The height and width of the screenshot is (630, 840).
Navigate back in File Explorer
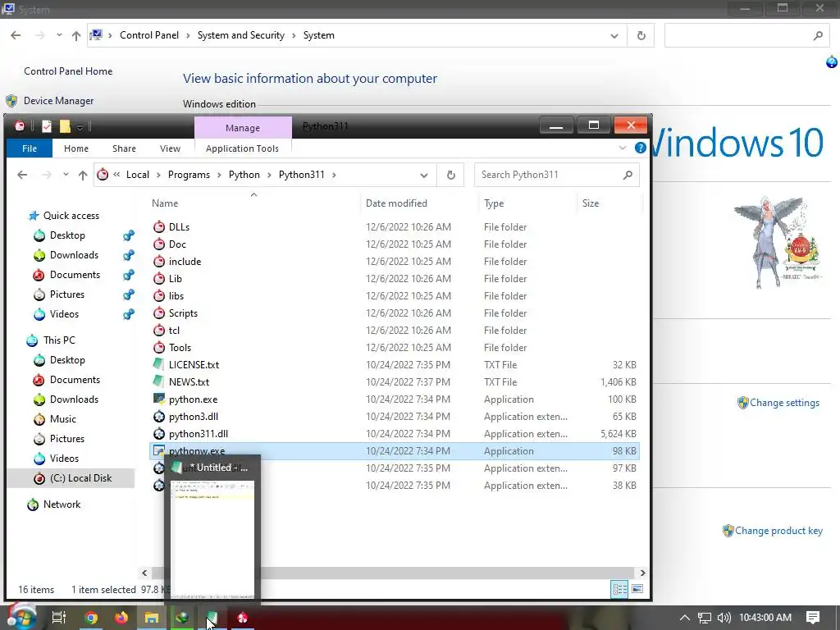(22, 175)
